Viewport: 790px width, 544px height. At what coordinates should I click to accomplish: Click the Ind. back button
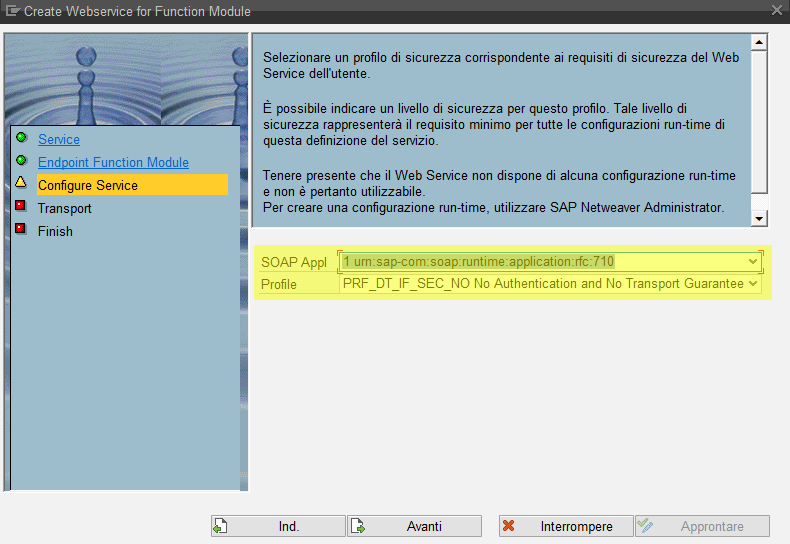coord(279,526)
